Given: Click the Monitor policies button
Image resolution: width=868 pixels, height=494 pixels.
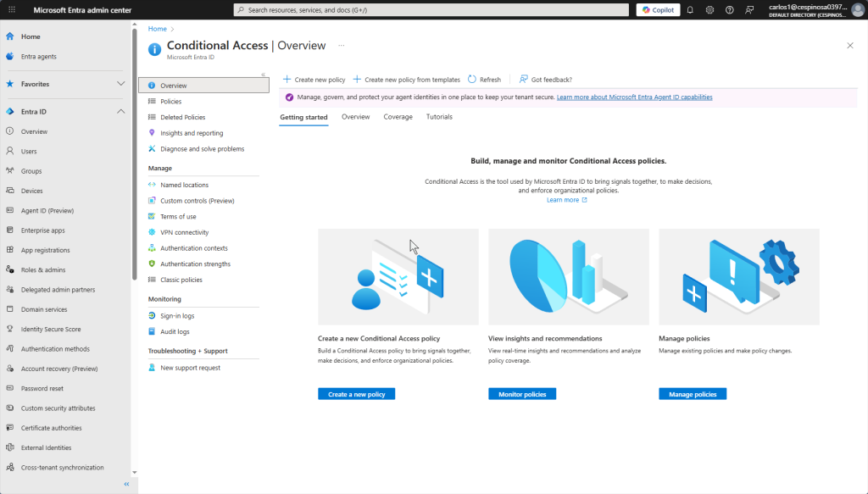Looking at the screenshot, I should [522, 394].
